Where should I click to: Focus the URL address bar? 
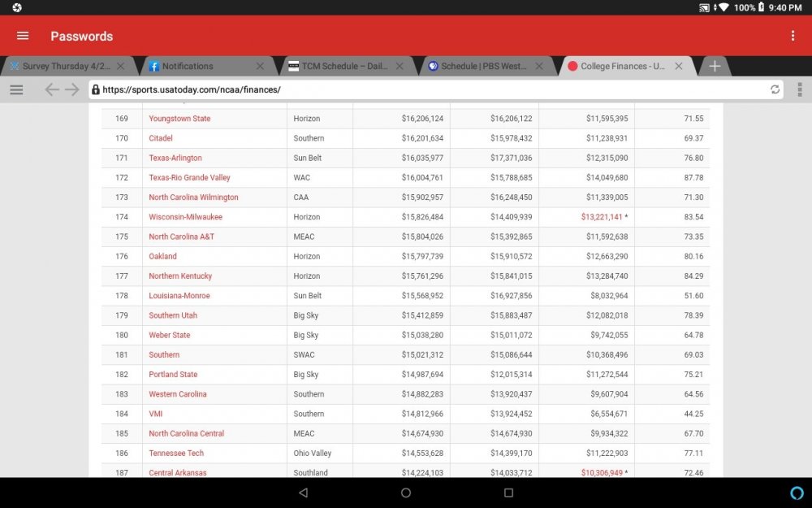436,89
